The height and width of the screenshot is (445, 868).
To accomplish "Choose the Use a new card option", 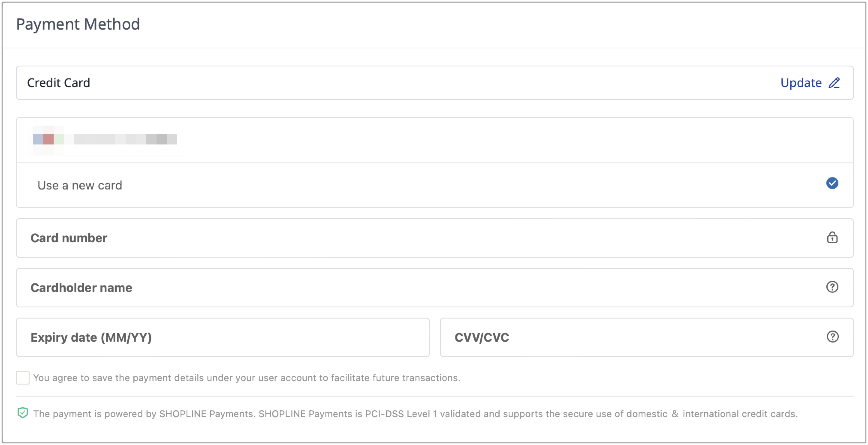I will [x=435, y=185].
